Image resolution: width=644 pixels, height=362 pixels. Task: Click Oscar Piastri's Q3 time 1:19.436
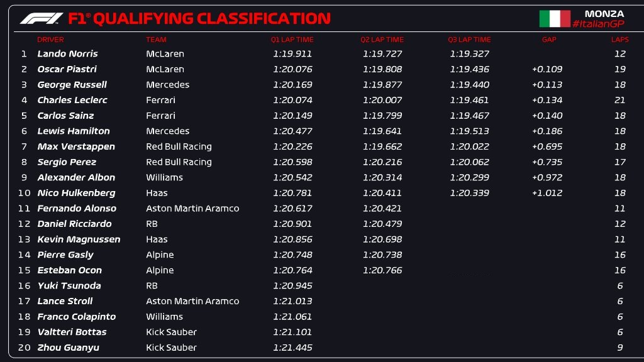point(469,69)
